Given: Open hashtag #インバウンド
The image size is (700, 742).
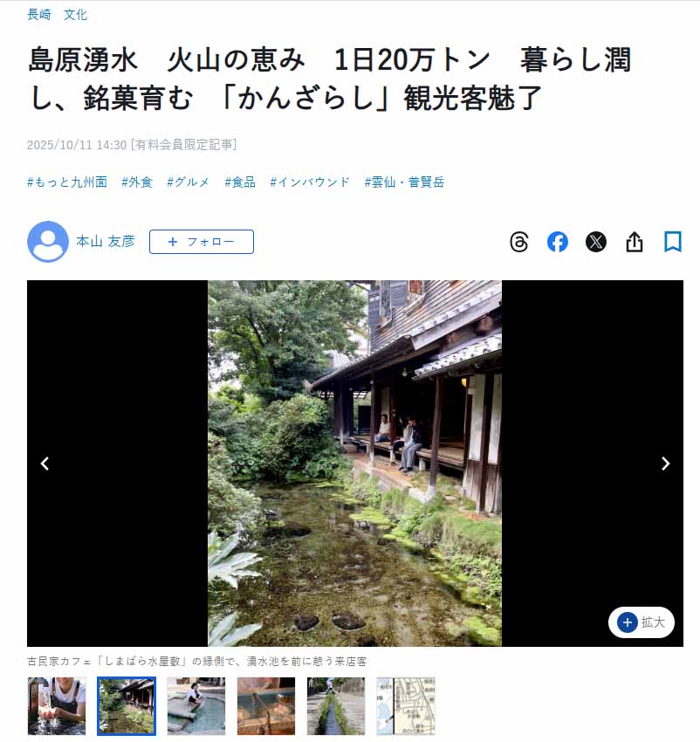Looking at the screenshot, I should pyautogui.click(x=310, y=182).
